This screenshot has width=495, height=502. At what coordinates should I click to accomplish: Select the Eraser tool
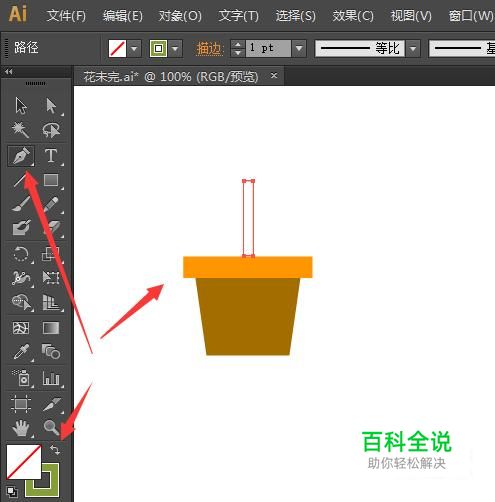pos(51,228)
